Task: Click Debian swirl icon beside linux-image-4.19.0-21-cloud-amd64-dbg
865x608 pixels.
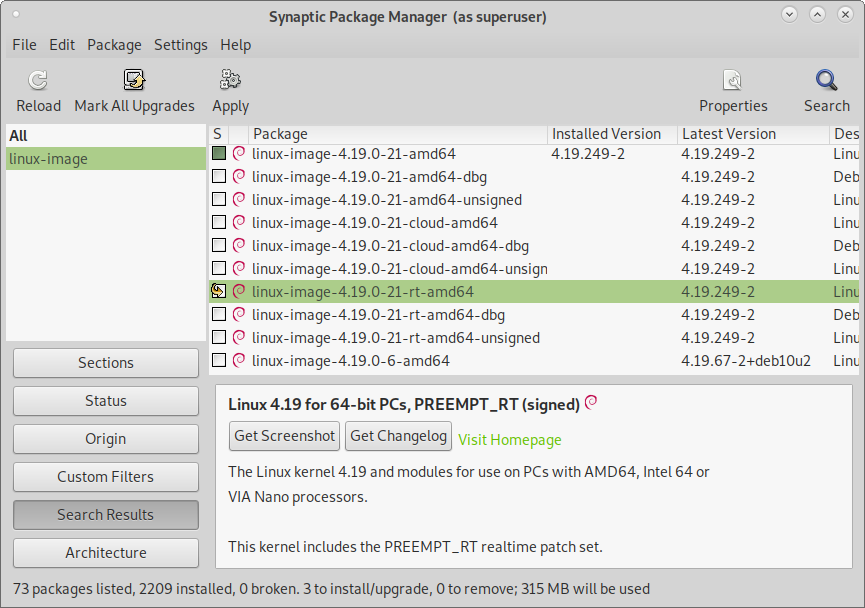Action: pyautogui.click(x=239, y=246)
